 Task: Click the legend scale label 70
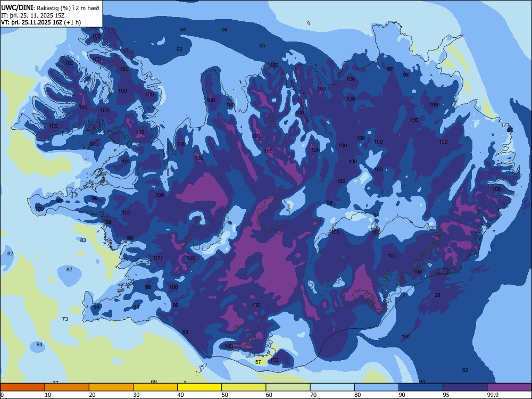(313, 395)
